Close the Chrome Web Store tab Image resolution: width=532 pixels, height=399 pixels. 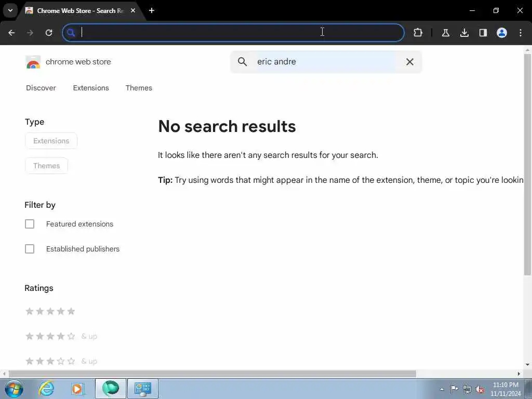pos(133,10)
